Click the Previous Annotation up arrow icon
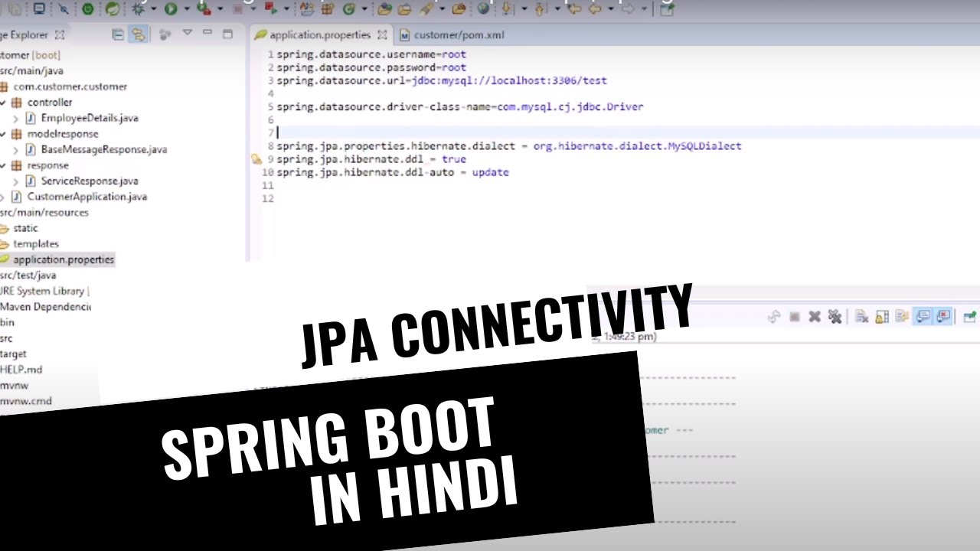The height and width of the screenshot is (551, 980). point(541,9)
